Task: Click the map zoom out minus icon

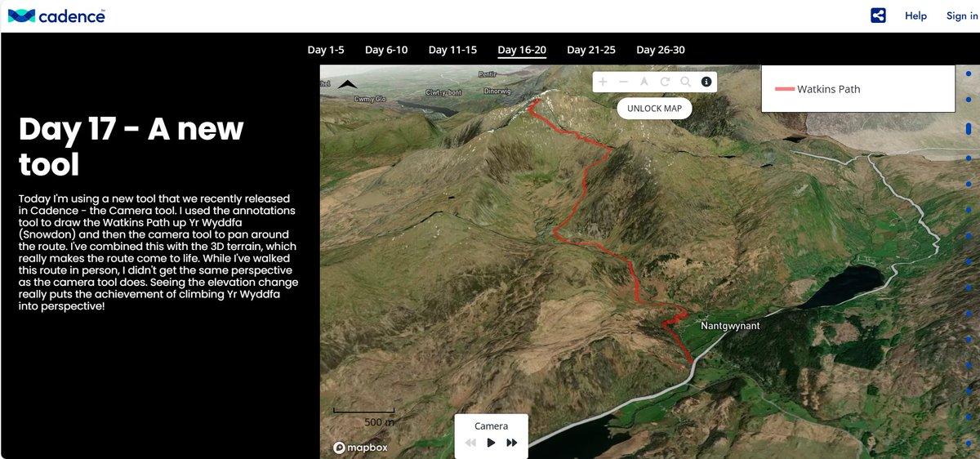Action: (623, 82)
